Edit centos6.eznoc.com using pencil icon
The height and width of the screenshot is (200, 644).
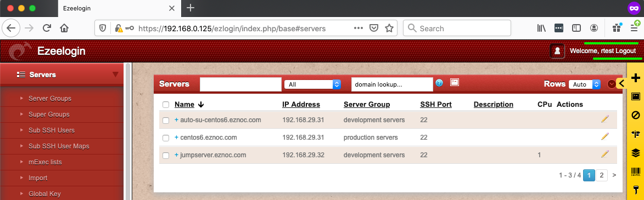pos(604,136)
